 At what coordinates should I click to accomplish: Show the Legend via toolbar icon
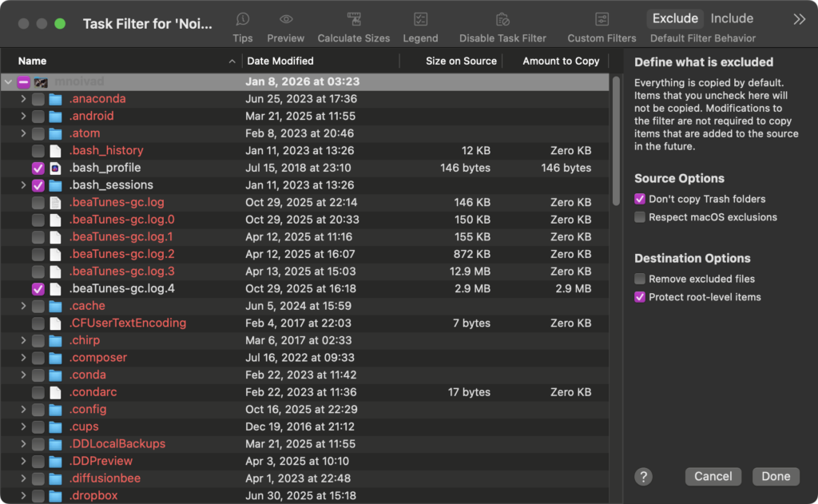click(420, 19)
